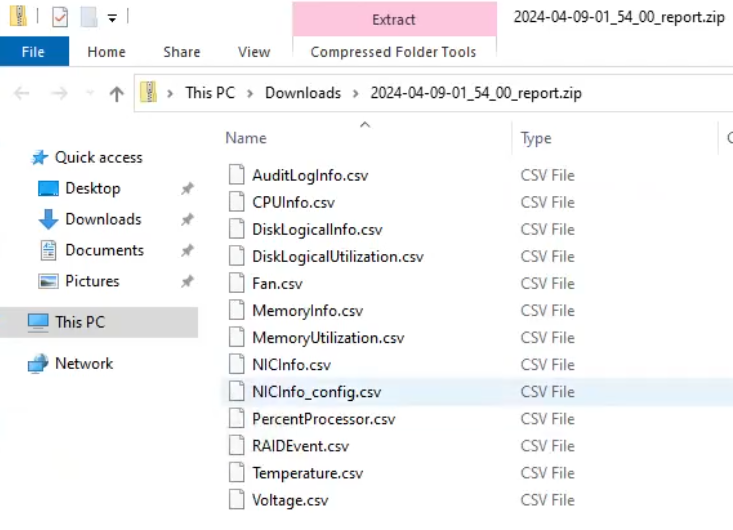Select the AuditLogInfo.csv file icon
Screen dimensions: 733x530
click(x=236, y=175)
